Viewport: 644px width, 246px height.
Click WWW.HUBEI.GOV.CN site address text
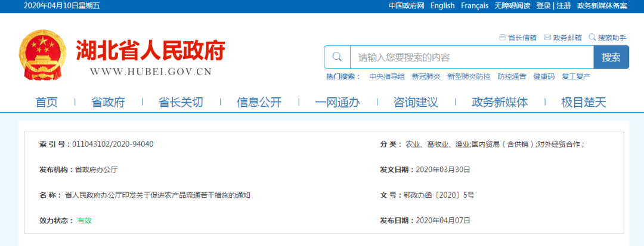[x=151, y=72]
